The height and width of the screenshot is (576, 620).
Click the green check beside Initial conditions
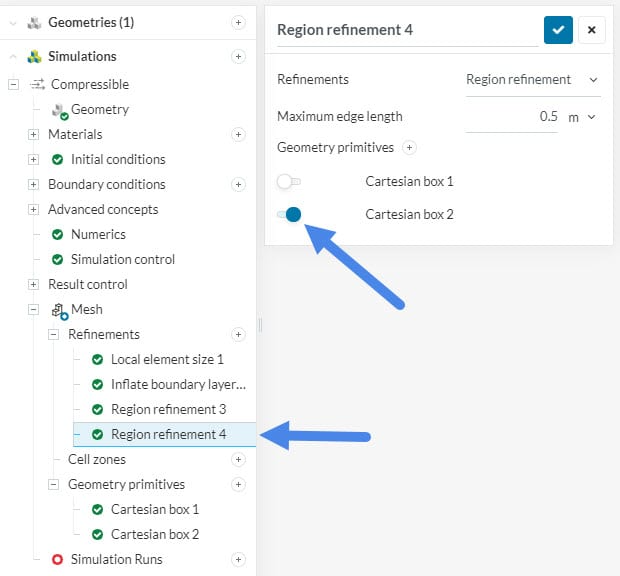pos(57,159)
